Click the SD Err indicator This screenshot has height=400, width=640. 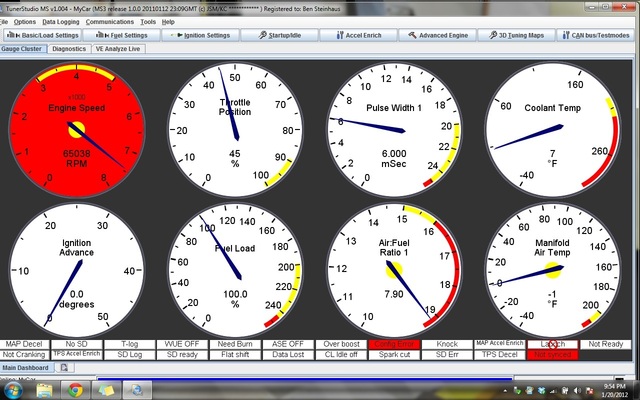click(x=447, y=355)
